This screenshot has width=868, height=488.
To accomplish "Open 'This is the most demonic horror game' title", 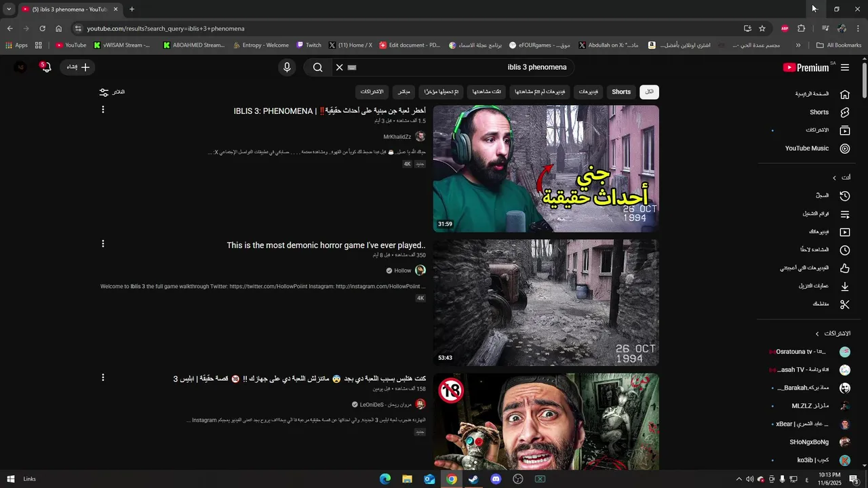I will click(x=326, y=245).
